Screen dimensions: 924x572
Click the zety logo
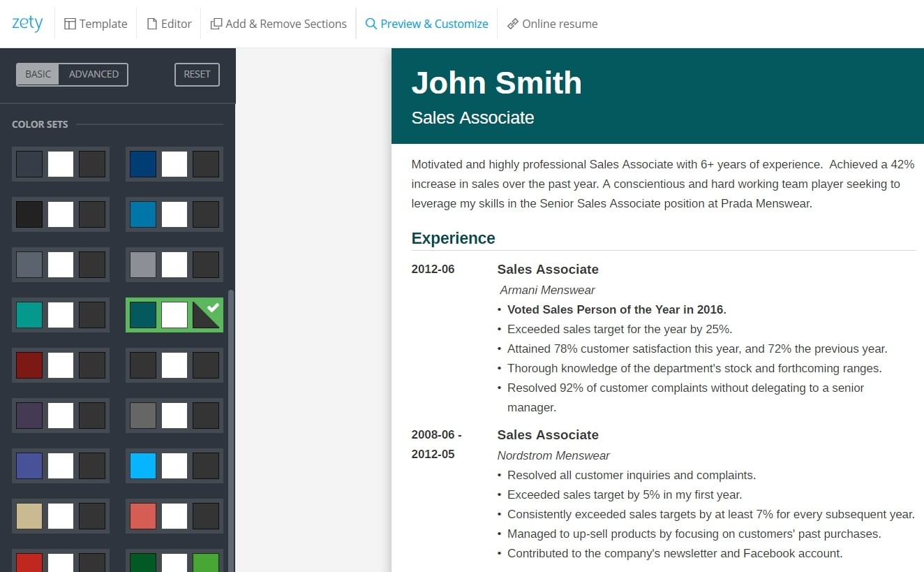[x=27, y=23]
